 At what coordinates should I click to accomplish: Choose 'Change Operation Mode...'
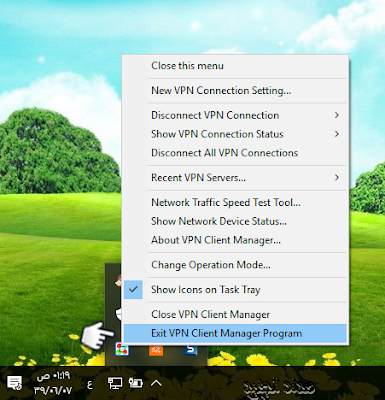235,265
